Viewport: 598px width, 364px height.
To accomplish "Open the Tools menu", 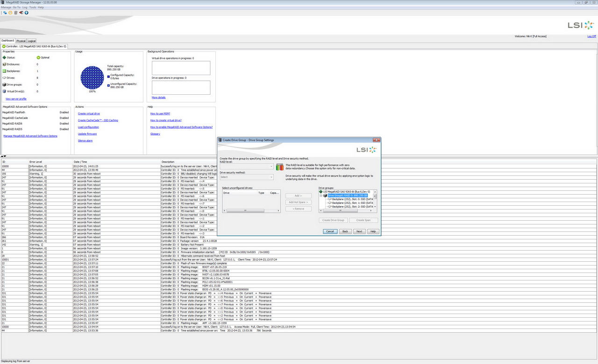I will [33, 7].
